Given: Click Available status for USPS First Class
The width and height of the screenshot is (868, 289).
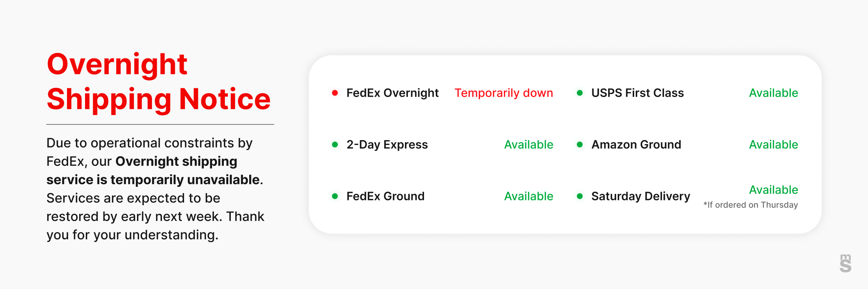Looking at the screenshot, I should [x=773, y=93].
